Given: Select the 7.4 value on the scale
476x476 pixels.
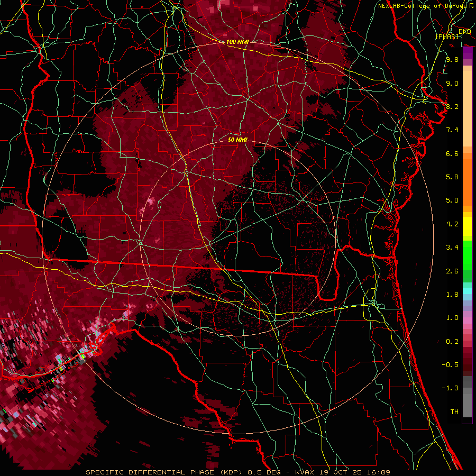Looking at the screenshot, I should pyautogui.click(x=452, y=130).
